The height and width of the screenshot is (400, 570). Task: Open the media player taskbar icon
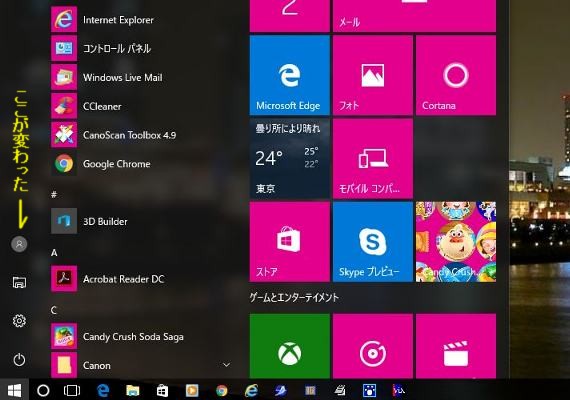pyautogui.click(x=192, y=390)
